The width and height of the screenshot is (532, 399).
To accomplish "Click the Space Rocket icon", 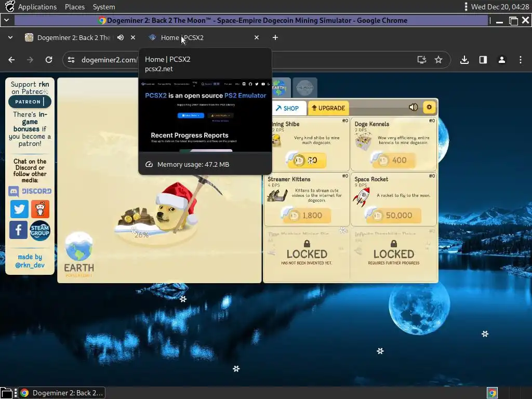I will tap(362, 196).
